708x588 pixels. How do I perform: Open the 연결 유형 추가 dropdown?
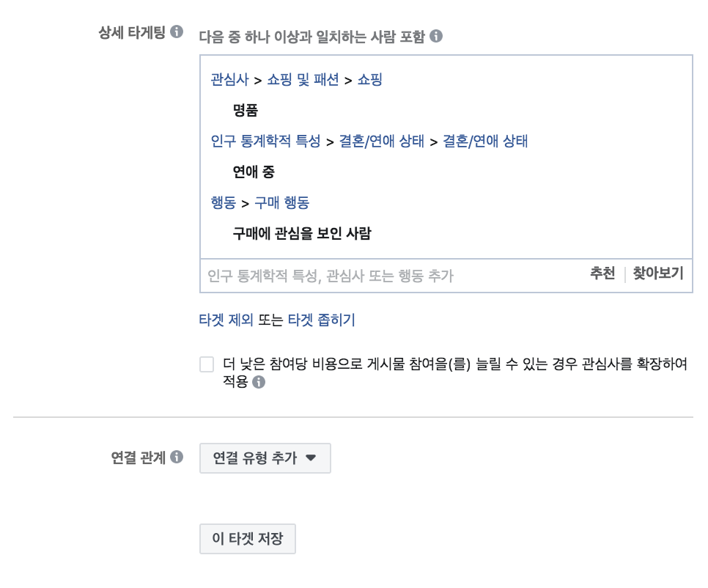(265, 457)
